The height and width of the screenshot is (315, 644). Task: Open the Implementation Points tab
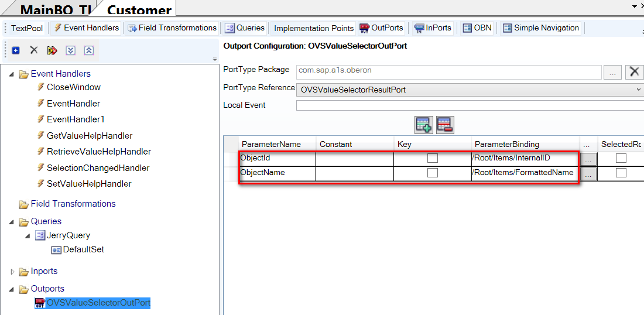coord(313,28)
